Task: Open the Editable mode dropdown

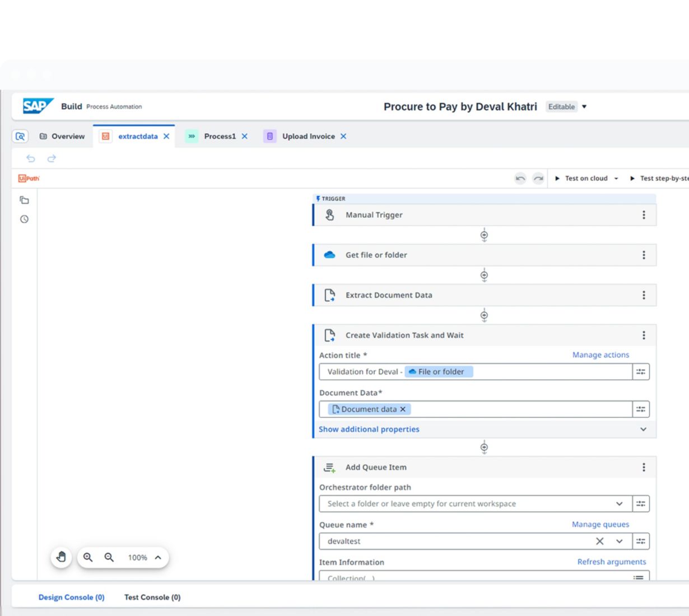Action: [584, 106]
